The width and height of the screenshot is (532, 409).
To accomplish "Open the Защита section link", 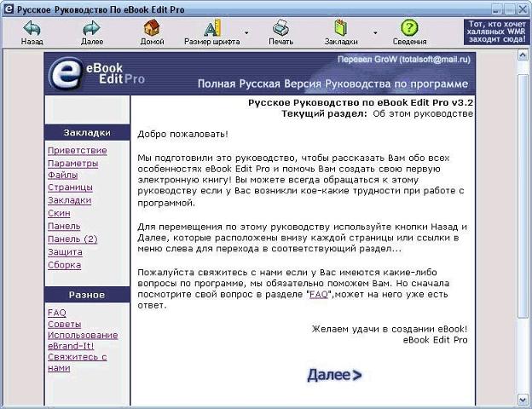I will click(65, 252).
